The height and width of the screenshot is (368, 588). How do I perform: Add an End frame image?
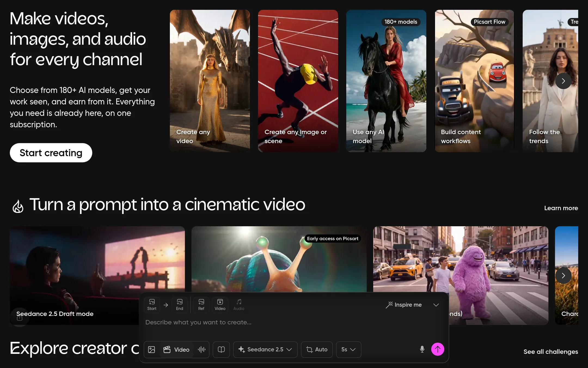pos(180,304)
